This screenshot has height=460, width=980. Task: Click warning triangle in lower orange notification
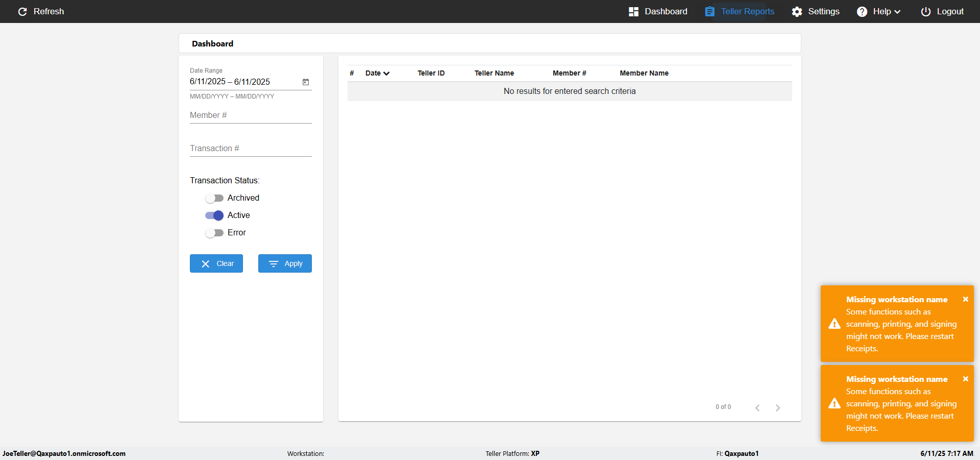[x=835, y=403]
